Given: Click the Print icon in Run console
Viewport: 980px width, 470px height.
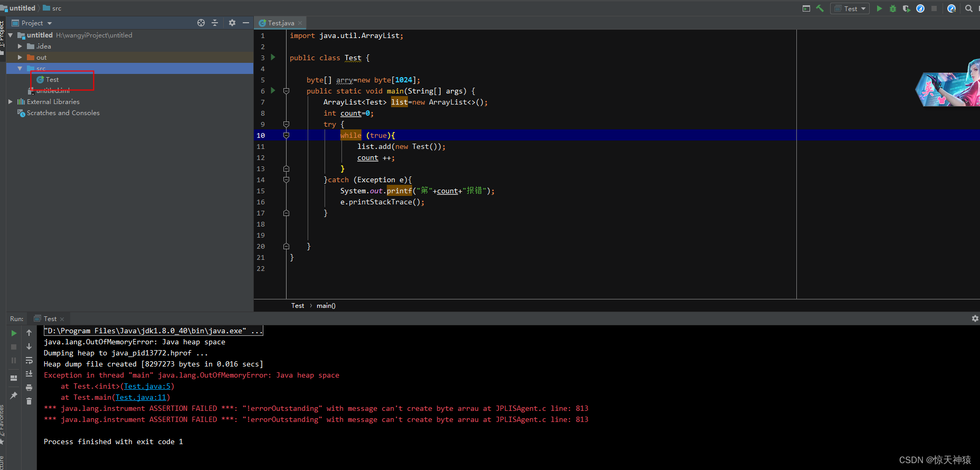Looking at the screenshot, I should (x=29, y=388).
